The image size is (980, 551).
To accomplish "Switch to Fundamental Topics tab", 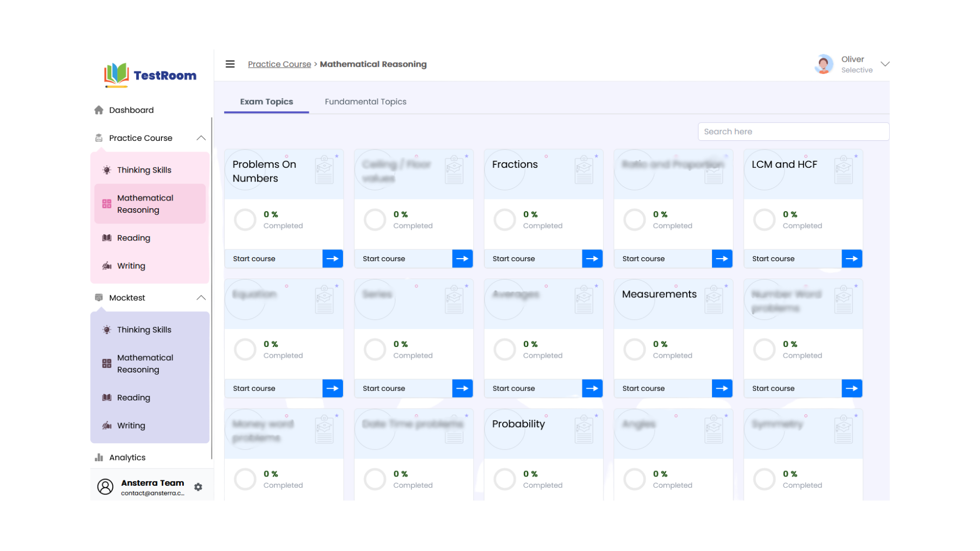I will pyautogui.click(x=365, y=102).
